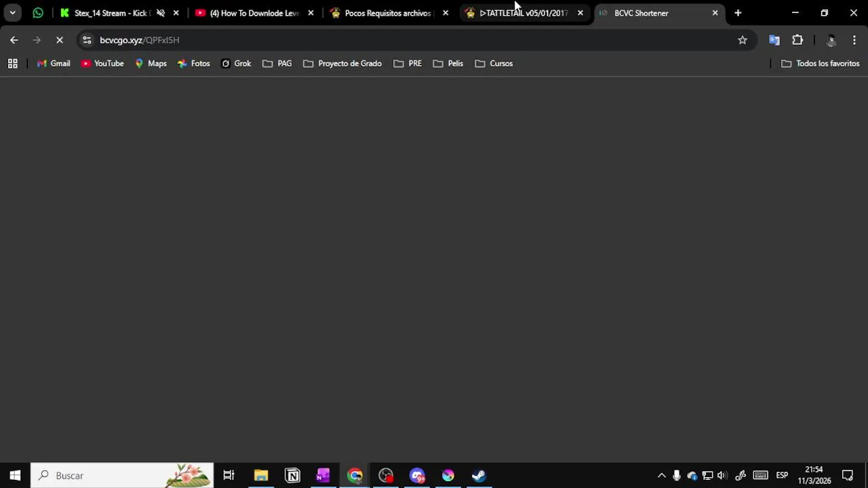
Task: Go back to the previous page
Action: tap(14, 40)
